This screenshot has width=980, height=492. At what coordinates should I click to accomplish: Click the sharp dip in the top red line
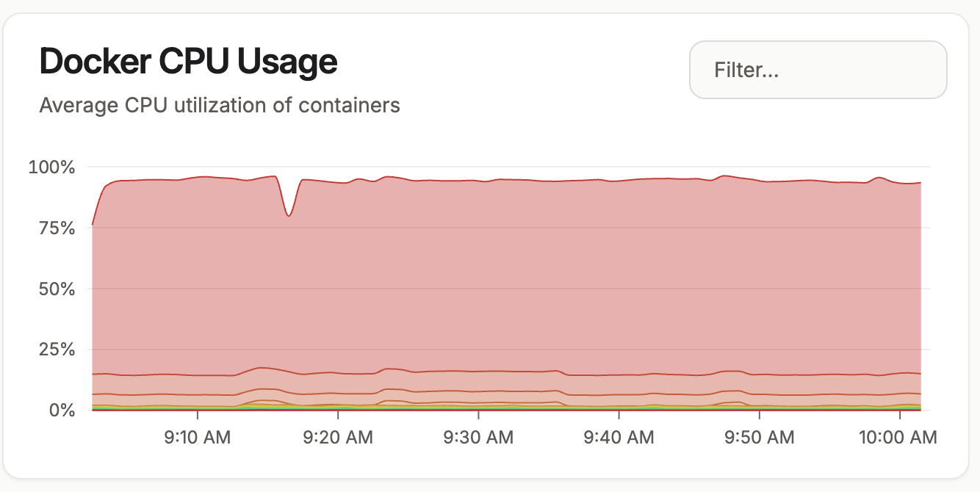289,214
